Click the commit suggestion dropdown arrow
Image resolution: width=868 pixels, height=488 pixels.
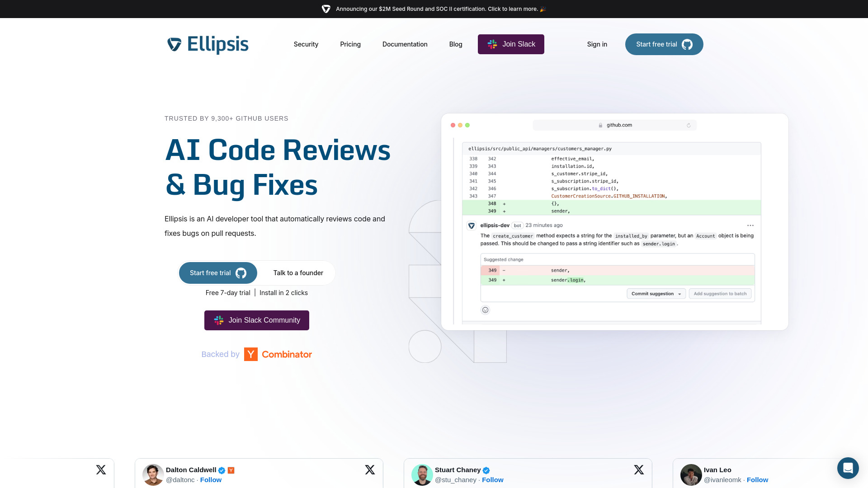(679, 293)
